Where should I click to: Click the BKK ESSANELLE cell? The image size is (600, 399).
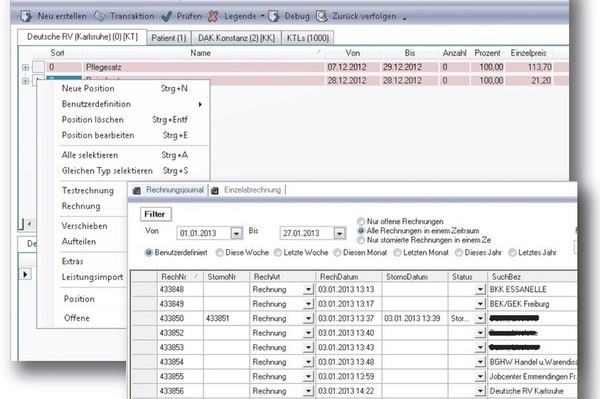point(532,290)
